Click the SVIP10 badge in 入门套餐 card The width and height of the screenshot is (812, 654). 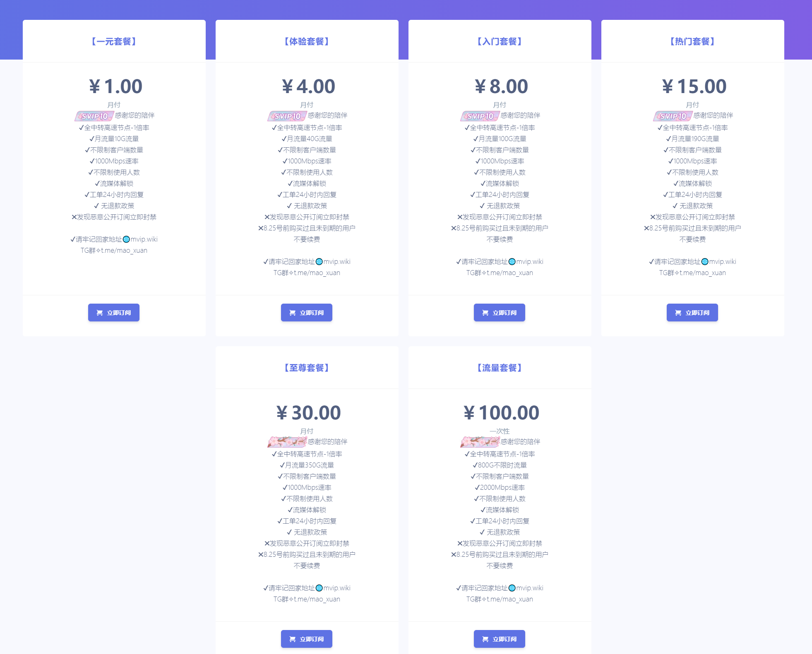tap(480, 116)
